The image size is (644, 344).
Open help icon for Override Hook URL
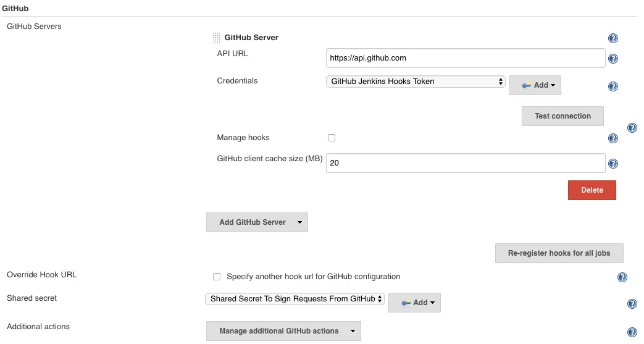tap(622, 277)
